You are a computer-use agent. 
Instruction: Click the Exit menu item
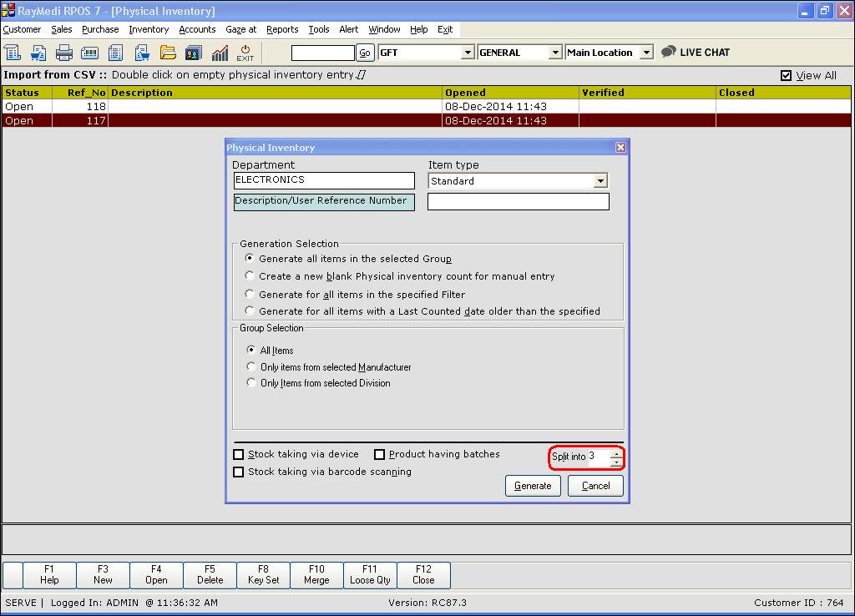pos(445,29)
